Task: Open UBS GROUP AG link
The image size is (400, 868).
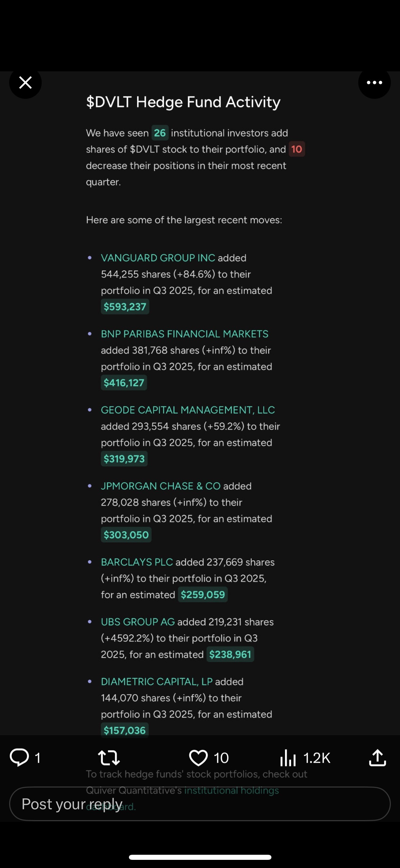Action: [137, 622]
